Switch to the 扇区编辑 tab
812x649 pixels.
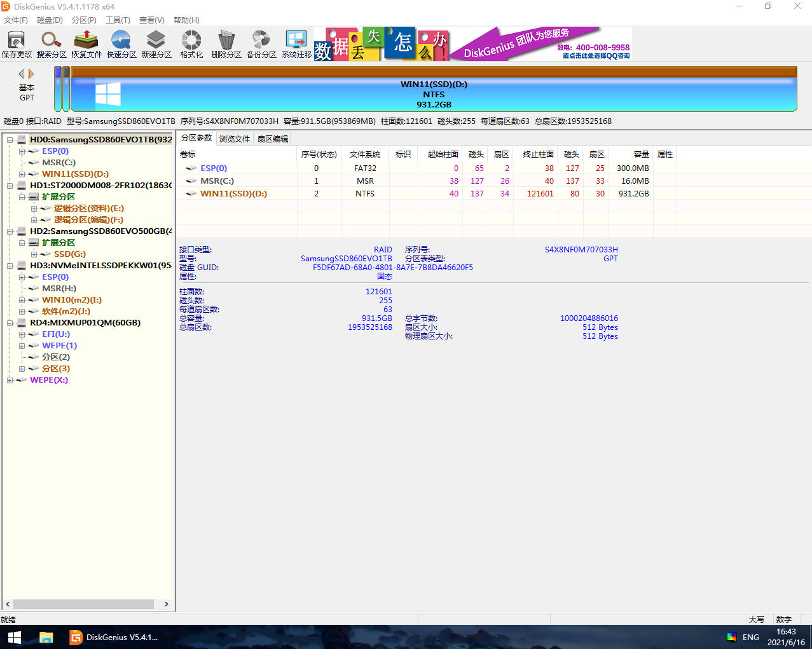273,139
